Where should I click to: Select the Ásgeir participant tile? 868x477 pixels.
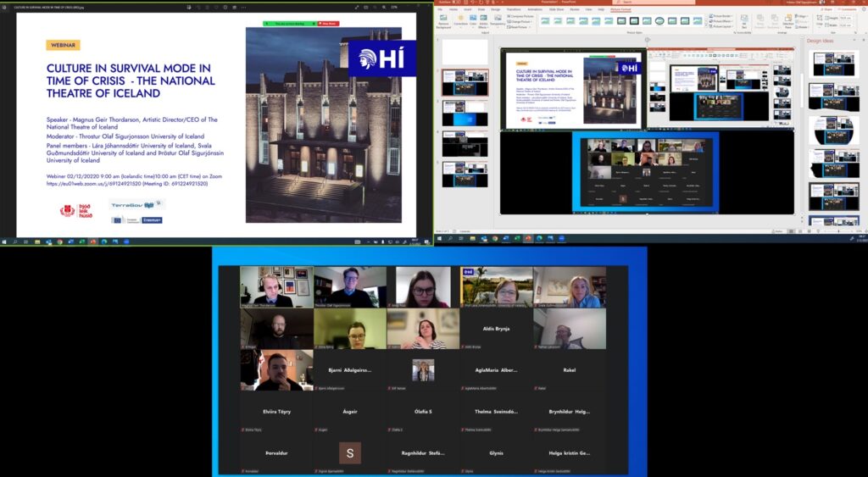350,412
